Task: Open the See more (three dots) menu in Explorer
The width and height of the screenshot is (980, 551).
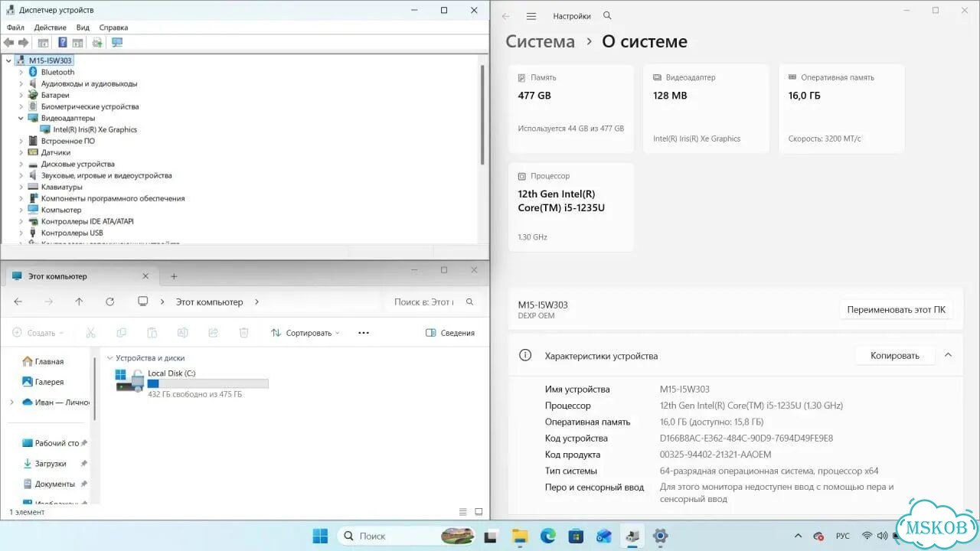Action: tap(364, 333)
